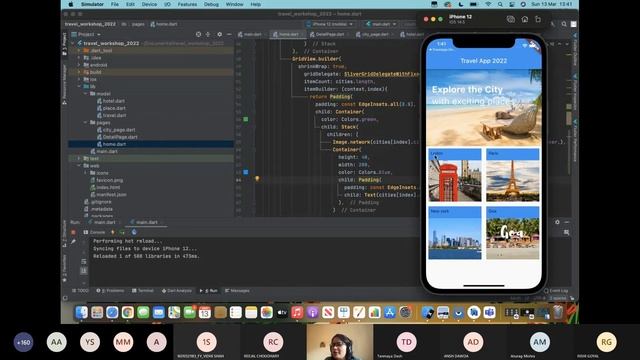Tap the London card in the simulator app
This screenshot has height=360, width=640.
pyautogui.click(x=455, y=175)
